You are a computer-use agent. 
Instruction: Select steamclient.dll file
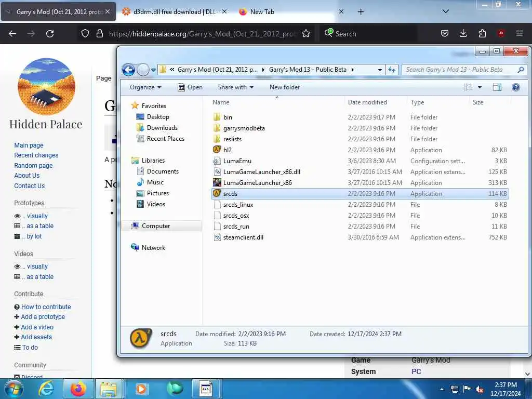tap(243, 237)
